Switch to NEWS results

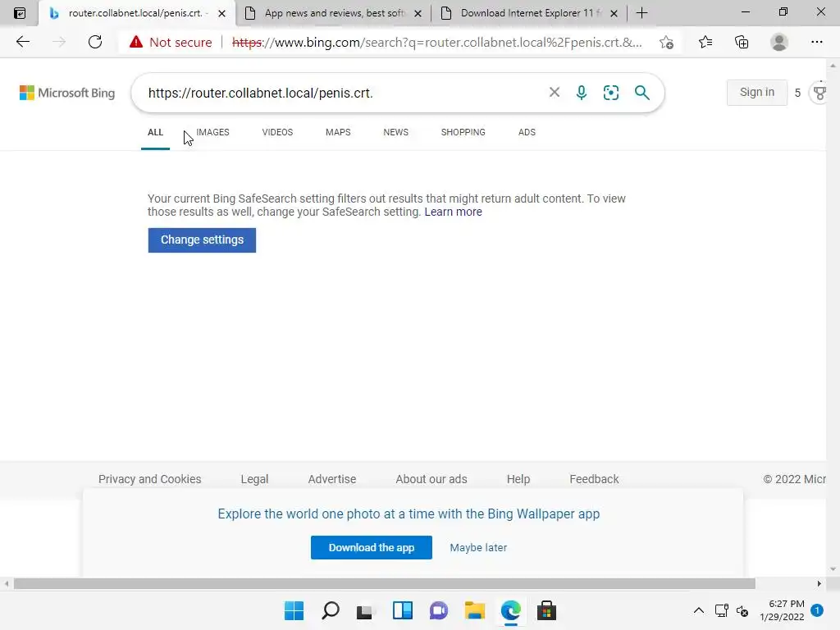[396, 132]
